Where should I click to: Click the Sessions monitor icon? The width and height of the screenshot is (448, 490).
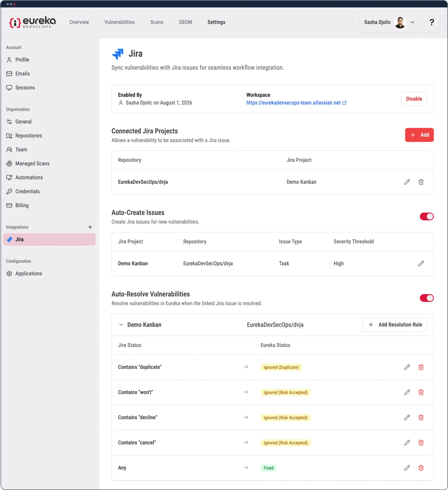[9, 88]
